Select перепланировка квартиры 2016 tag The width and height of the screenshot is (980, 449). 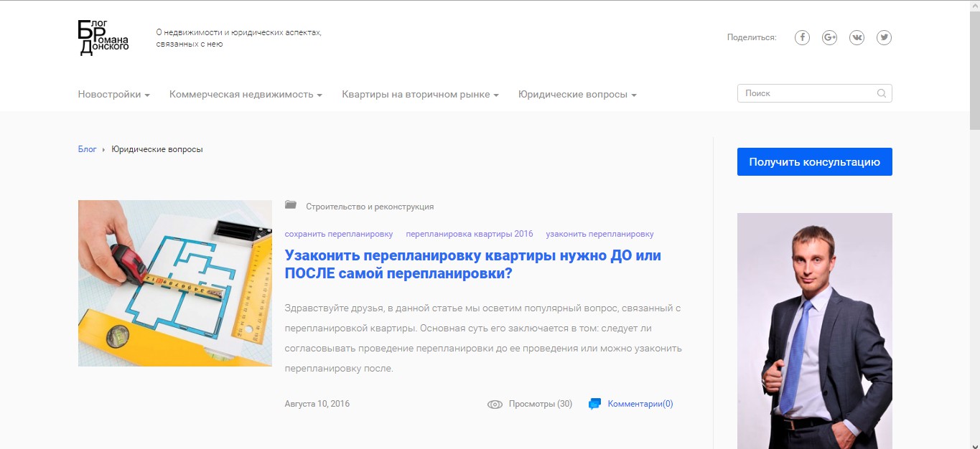tap(470, 234)
